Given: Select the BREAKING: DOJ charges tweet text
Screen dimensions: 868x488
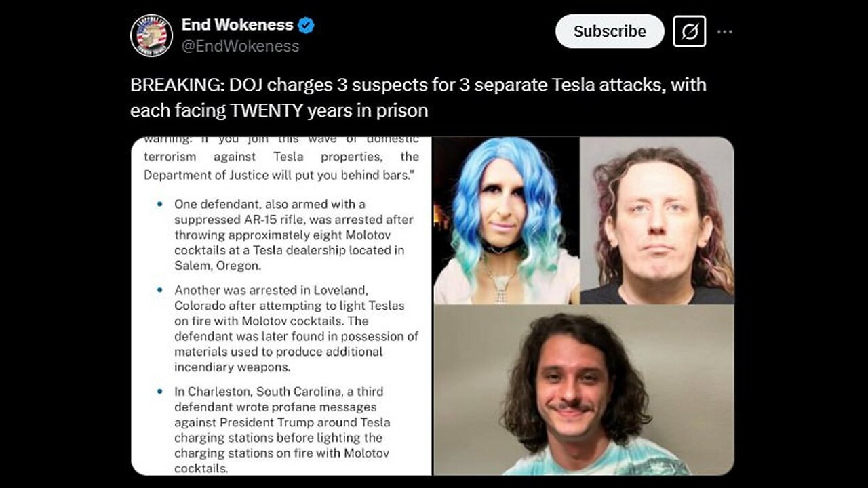Looking at the screenshot, I should click(418, 98).
